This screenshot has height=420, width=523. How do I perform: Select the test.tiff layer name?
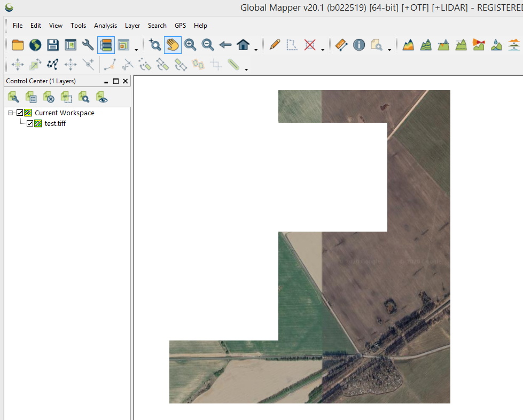(x=55, y=123)
